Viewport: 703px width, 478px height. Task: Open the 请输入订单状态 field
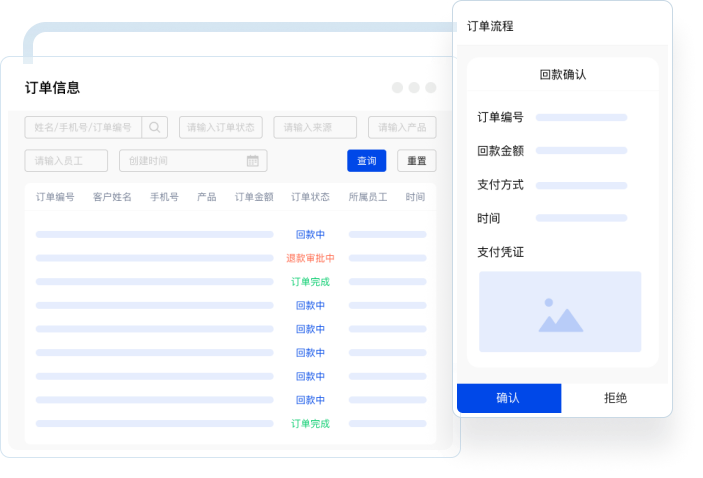click(x=221, y=128)
